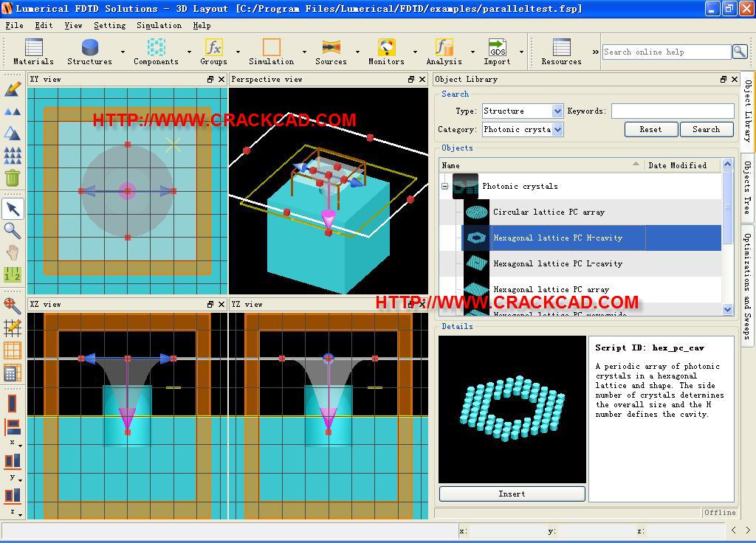
Task: Open the Sources dropdown arrow
Action: (357, 52)
